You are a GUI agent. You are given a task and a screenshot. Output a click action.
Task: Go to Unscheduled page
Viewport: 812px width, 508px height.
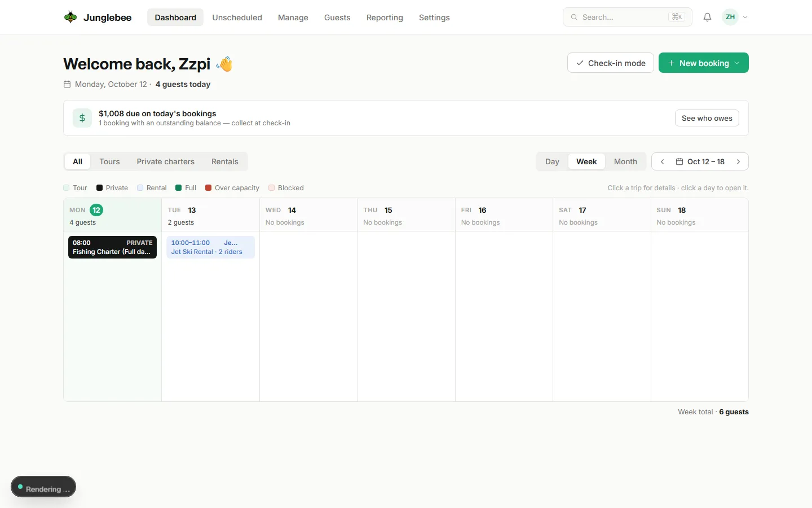click(x=237, y=17)
